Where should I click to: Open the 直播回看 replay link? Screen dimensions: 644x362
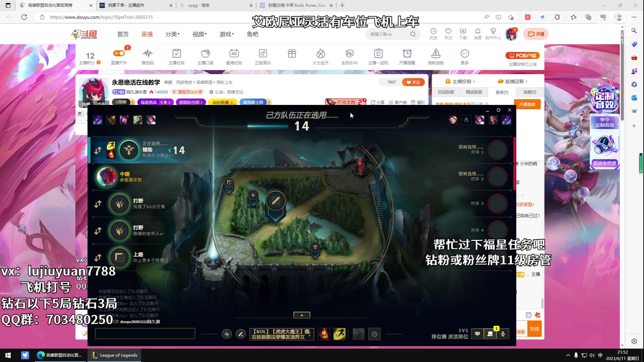pos(513,81)
